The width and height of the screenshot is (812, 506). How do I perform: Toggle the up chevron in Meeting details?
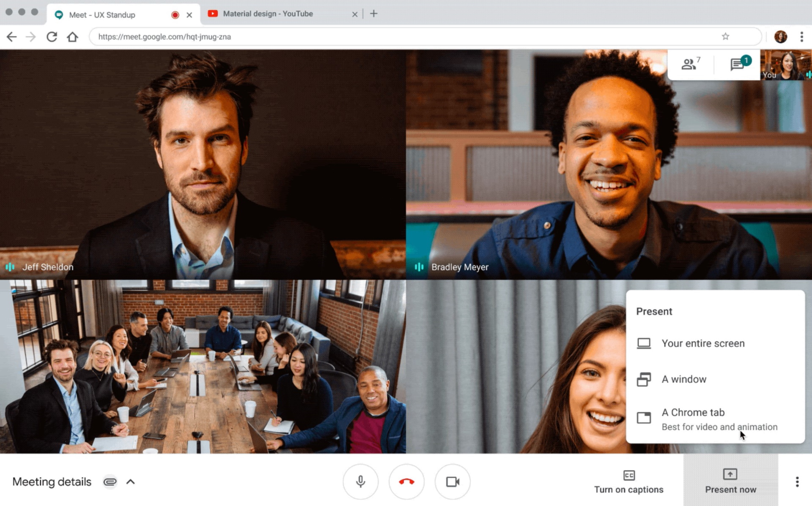tap(130, 481)
